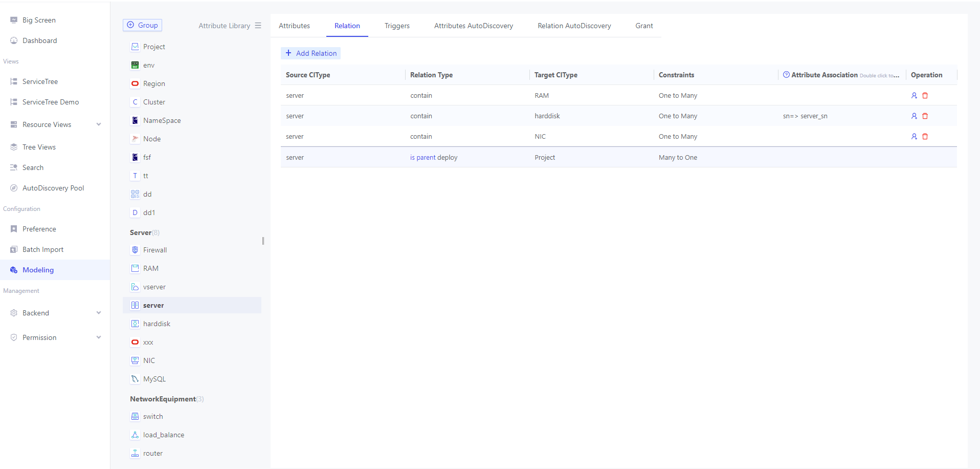The width and height of the screenshot is (980, 469).
Task: Click the Group add button
Action: (x=142, y=25)
